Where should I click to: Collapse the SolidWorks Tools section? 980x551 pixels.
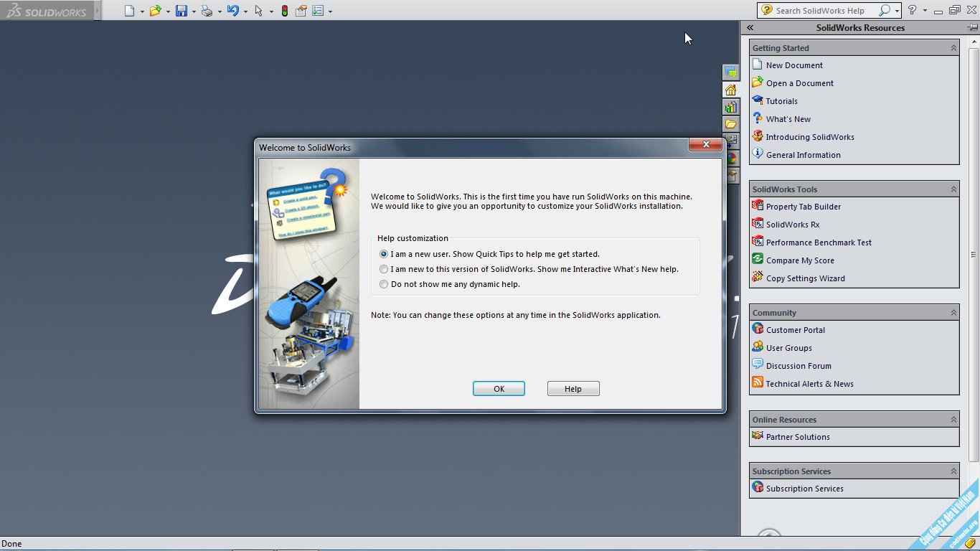(953, 189)
